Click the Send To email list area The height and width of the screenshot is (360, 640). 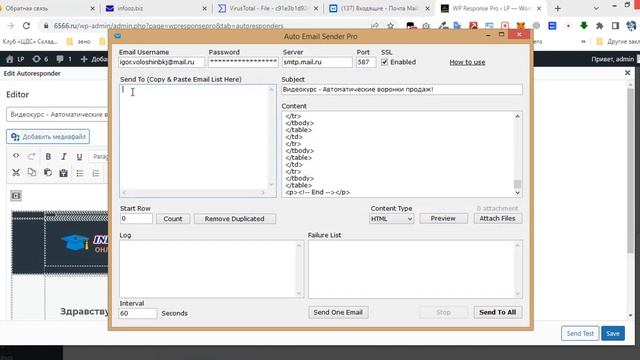(198, 141)
